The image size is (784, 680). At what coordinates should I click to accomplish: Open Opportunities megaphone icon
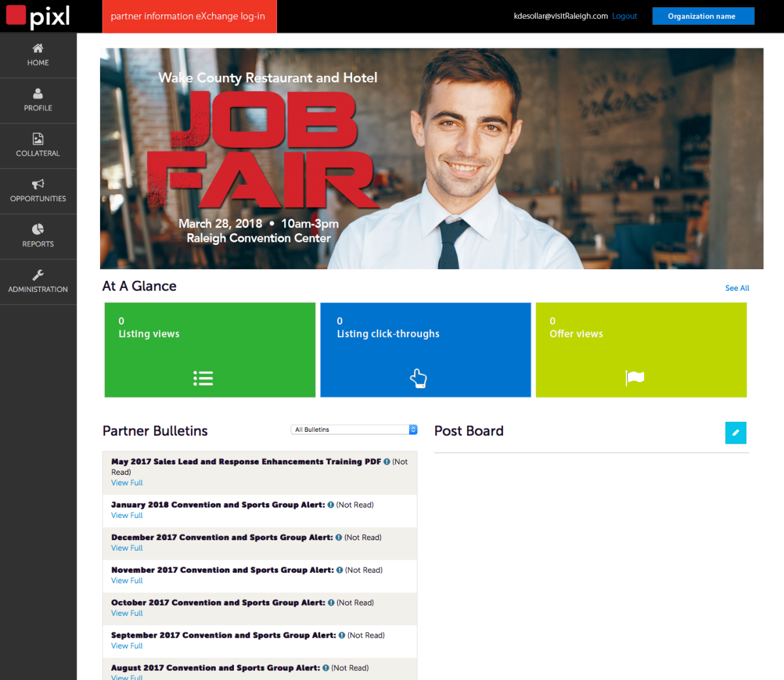(38, 184)
